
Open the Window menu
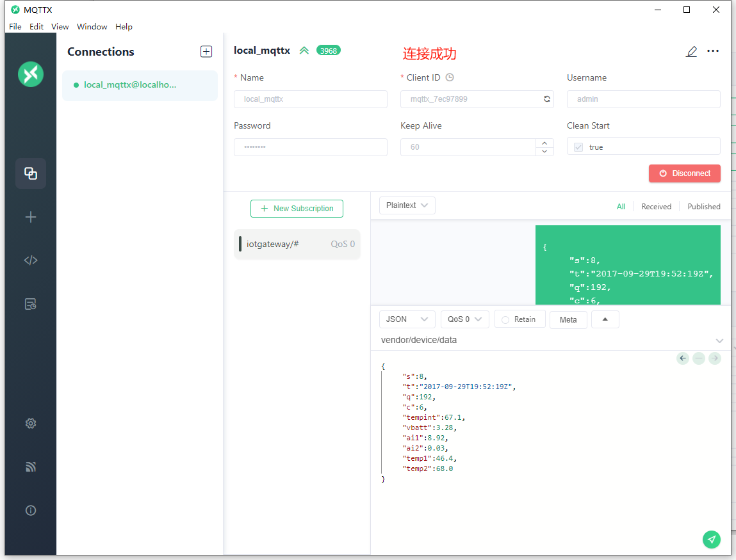(x=92, y=27)
